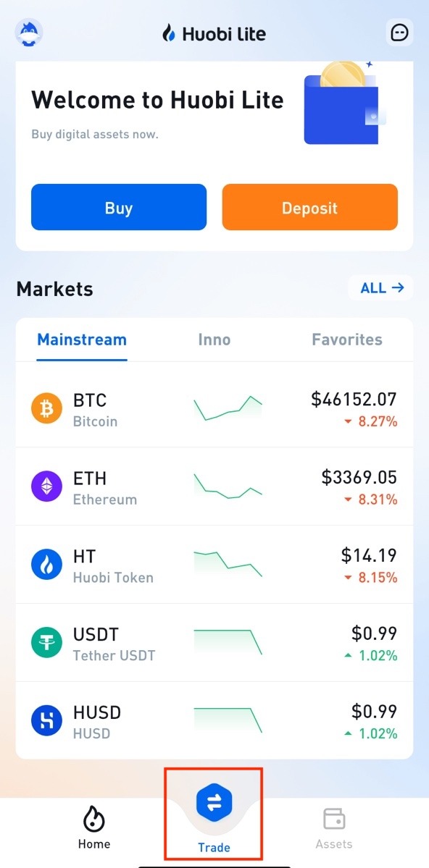Tap the HUSD coin icon
The image size is (429, 868).
point(46,720)
